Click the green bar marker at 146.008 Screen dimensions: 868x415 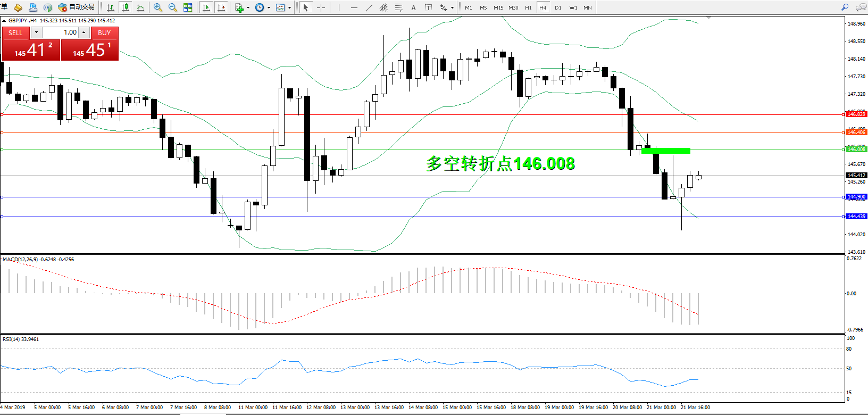665,151
